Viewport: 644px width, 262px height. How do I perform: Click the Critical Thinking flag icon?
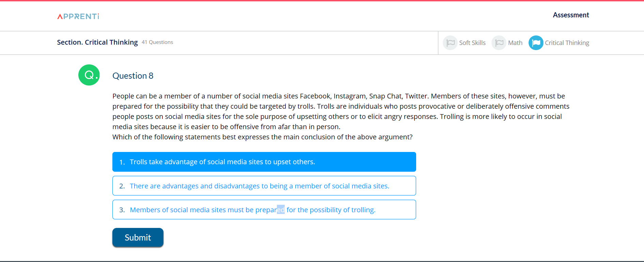point(536,43)
